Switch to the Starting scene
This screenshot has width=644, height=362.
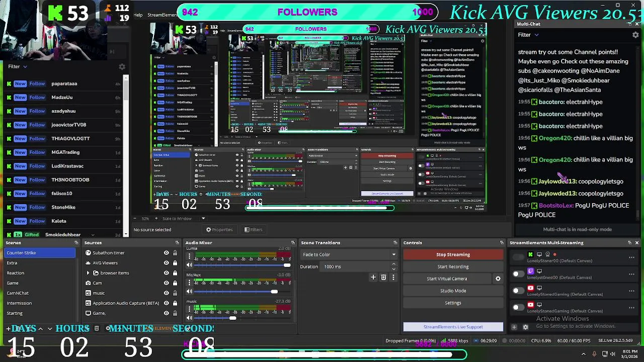point(15,313)
